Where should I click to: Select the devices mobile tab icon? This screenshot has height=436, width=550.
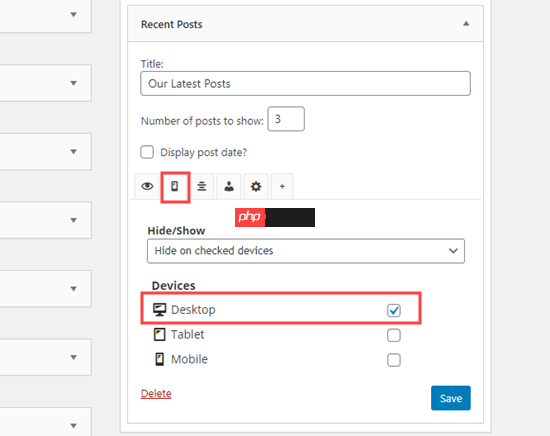click(175, 186)
